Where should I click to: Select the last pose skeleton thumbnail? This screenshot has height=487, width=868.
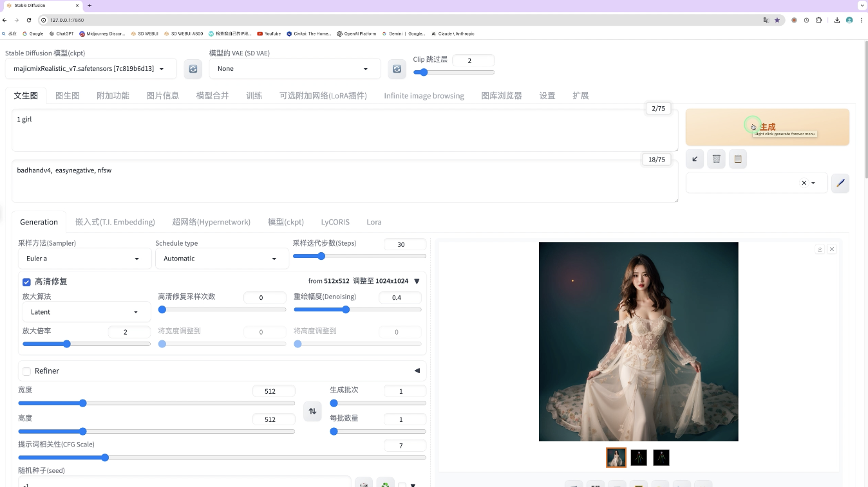click(x=661, y=457)
